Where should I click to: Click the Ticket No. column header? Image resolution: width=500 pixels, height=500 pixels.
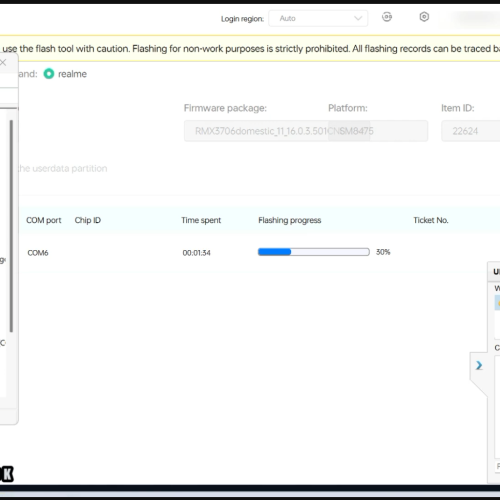(x=431, y=220)
